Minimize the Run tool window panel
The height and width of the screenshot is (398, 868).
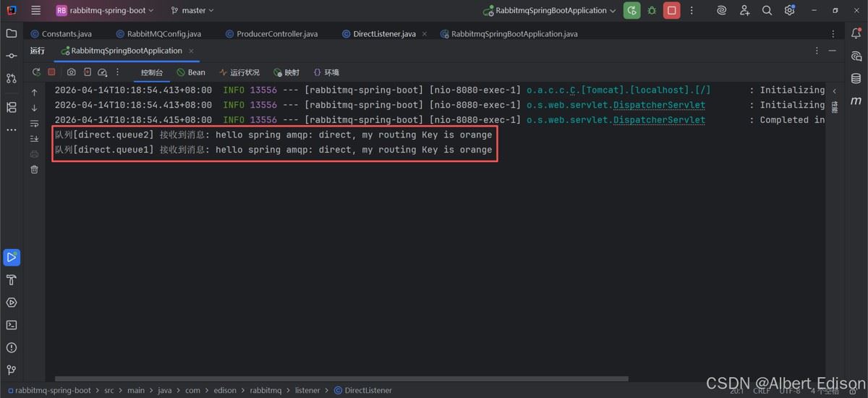tap(834, 51)
